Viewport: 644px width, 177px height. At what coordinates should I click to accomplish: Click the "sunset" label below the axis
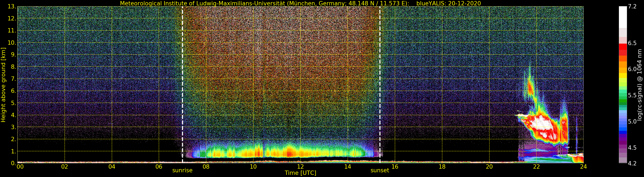click(x=379, y=171)
